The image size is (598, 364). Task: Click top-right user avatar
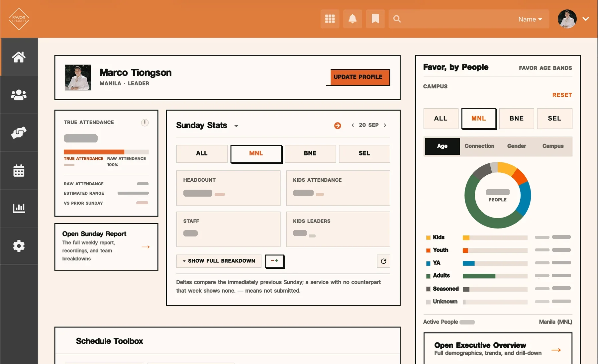coord(567,19)
